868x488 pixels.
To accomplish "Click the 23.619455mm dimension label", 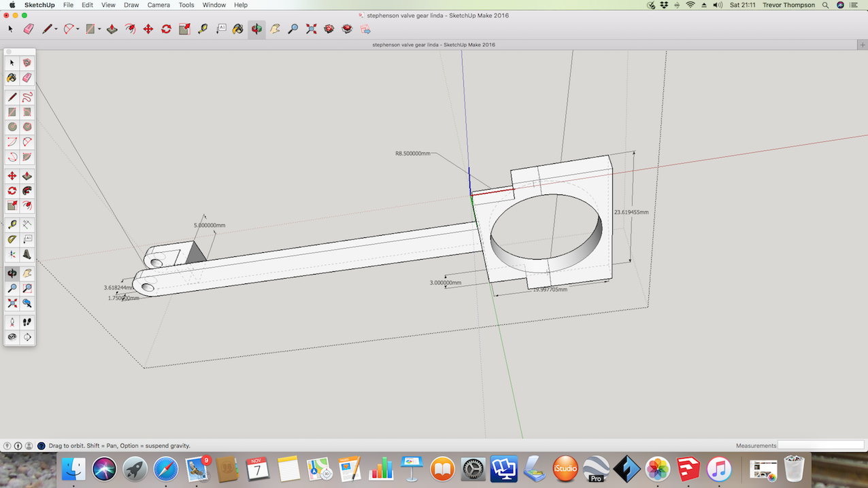I will point(631,212).
